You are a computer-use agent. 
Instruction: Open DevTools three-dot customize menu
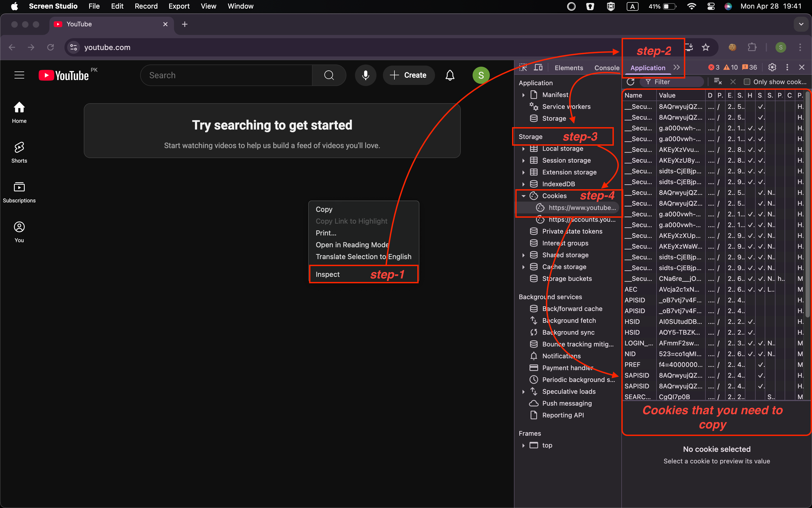tap(787, 67)
